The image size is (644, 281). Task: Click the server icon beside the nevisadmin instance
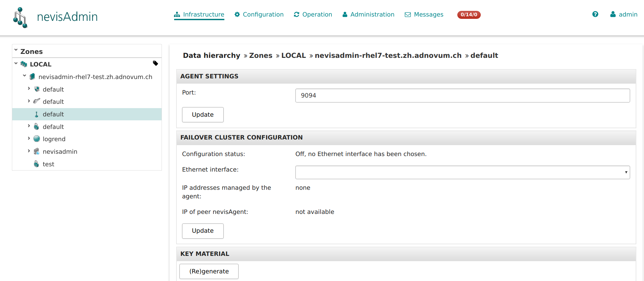tap(37, 151)
